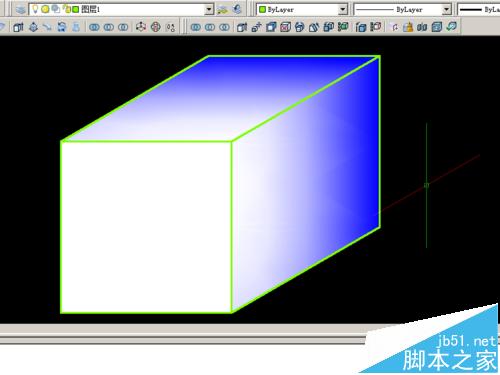The image size is (500, 375).
Task: Click the white front face of the box
Action: point(146,227)
